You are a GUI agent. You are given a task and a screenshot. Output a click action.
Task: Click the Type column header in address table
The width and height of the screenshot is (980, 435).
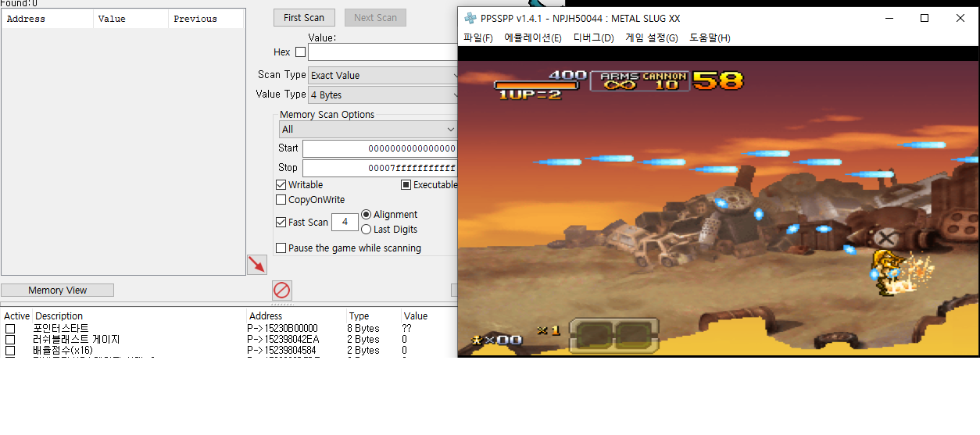tap(359, 316)
